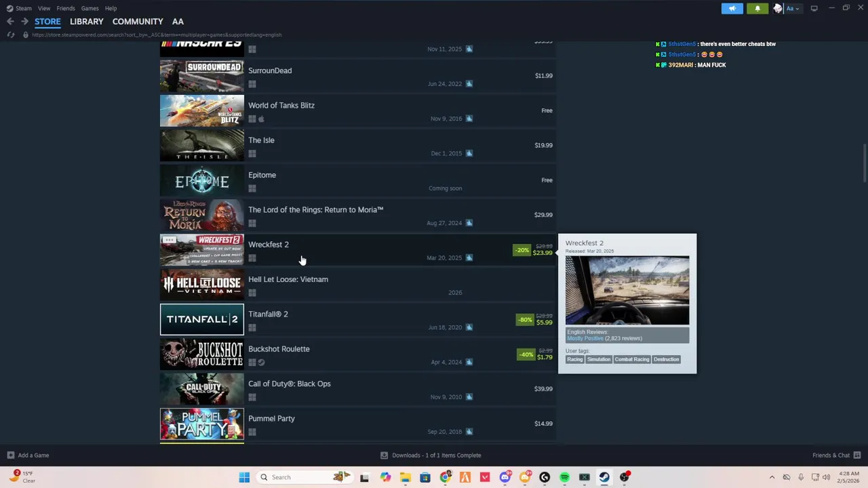Open the World of Tanks Blitz title
Image resolution: width=868 pixels, height=488 pixels.
281,105
